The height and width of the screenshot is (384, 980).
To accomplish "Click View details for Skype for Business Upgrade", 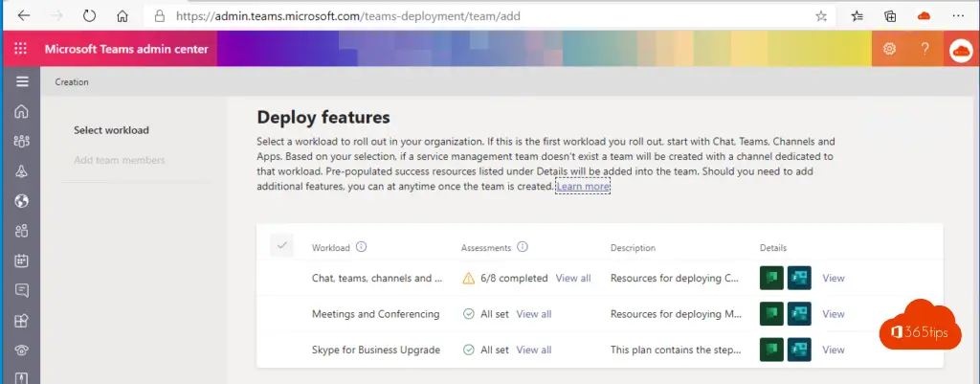I will [833, 350].
